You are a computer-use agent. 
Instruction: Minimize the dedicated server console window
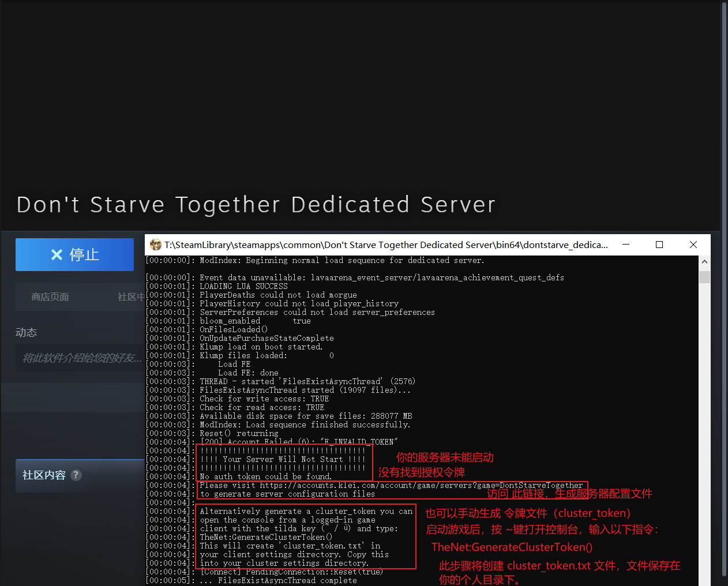(x=625, y=245)
